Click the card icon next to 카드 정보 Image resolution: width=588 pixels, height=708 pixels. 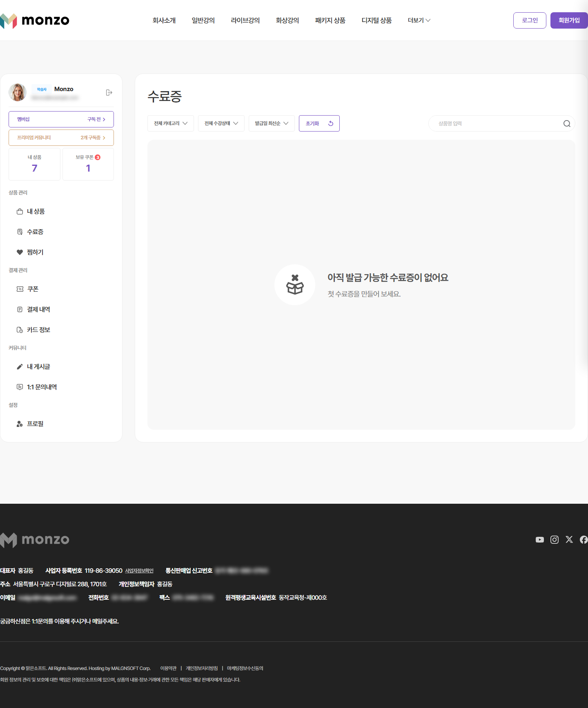coord(20,330)
